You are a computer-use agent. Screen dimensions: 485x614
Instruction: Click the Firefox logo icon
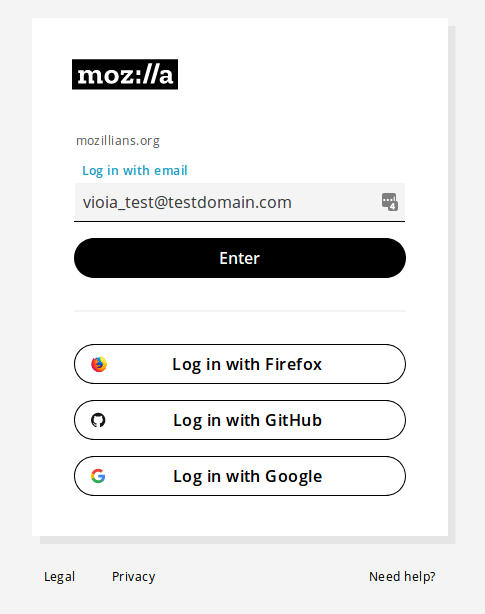[99, 364]
